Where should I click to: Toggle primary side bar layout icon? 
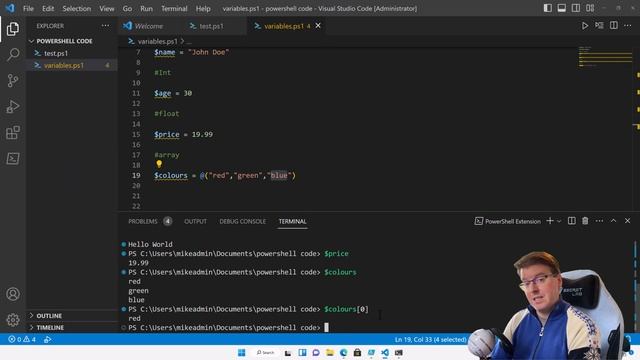click(548, 8)
